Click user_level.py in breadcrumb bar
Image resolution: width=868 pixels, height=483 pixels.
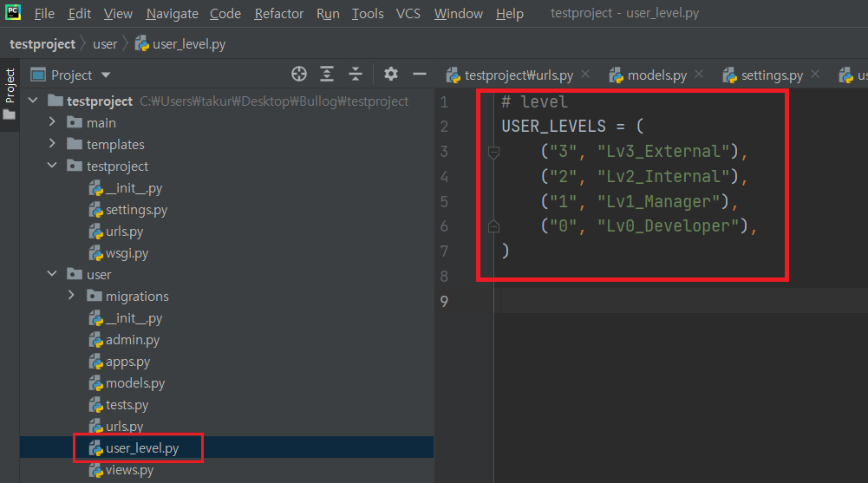[179, 43]
